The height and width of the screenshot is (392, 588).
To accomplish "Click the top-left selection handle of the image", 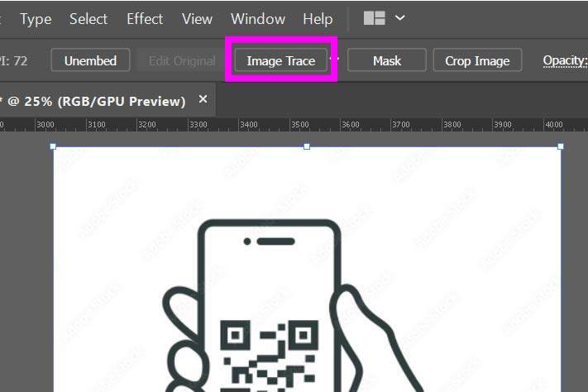I will (53, 146).
